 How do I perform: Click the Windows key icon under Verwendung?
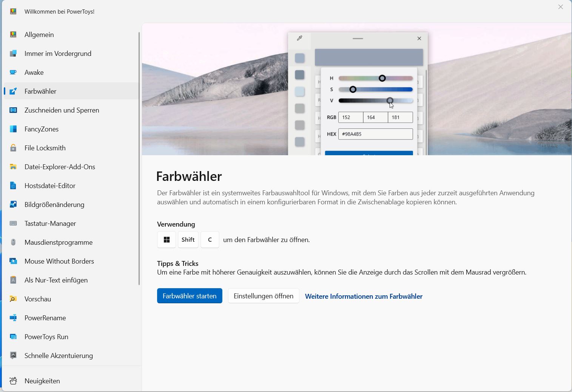tap(167, 240)
